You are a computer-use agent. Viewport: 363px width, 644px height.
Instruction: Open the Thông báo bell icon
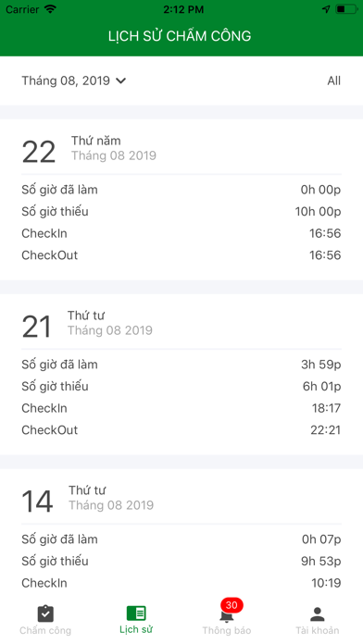coord(227,614)
